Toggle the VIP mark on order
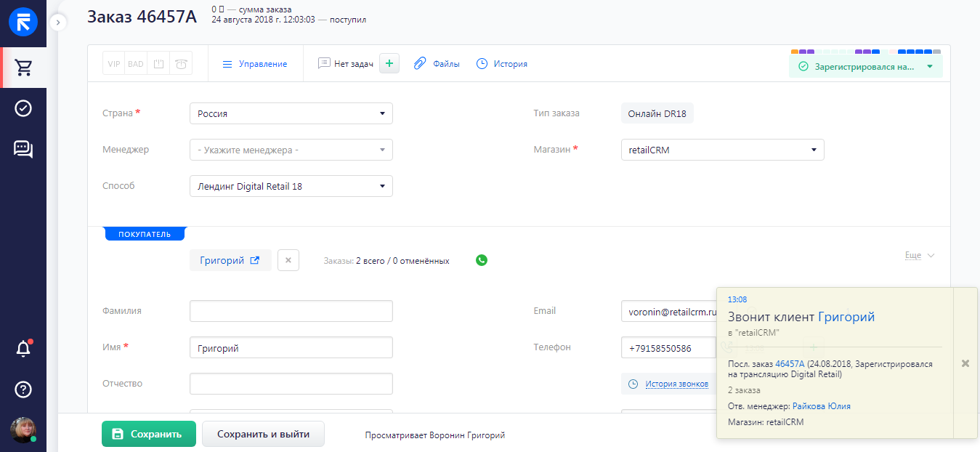980x452 pixels. (x=114, y=64)
